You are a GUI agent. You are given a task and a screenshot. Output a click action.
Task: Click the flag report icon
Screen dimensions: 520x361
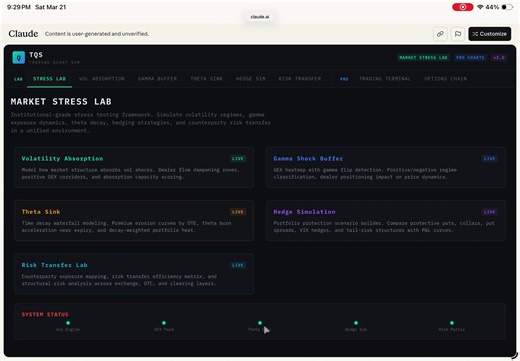(x=458, y=34)
